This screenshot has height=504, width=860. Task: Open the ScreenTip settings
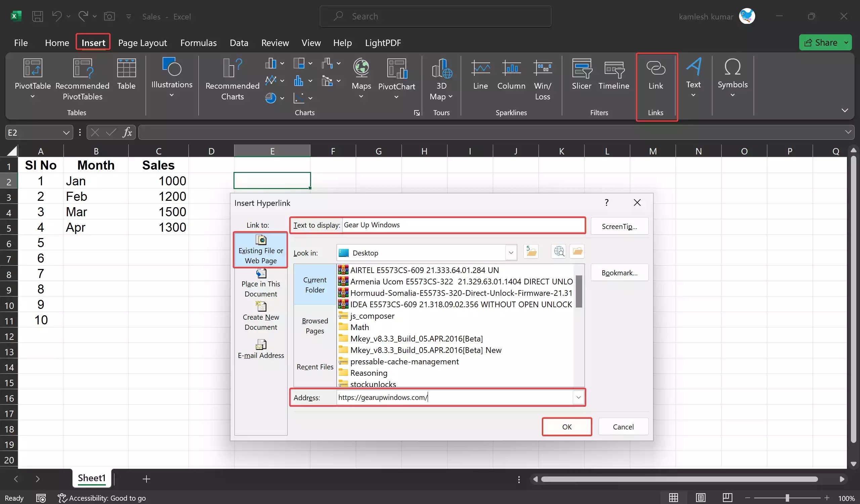(x=619, y=226)
